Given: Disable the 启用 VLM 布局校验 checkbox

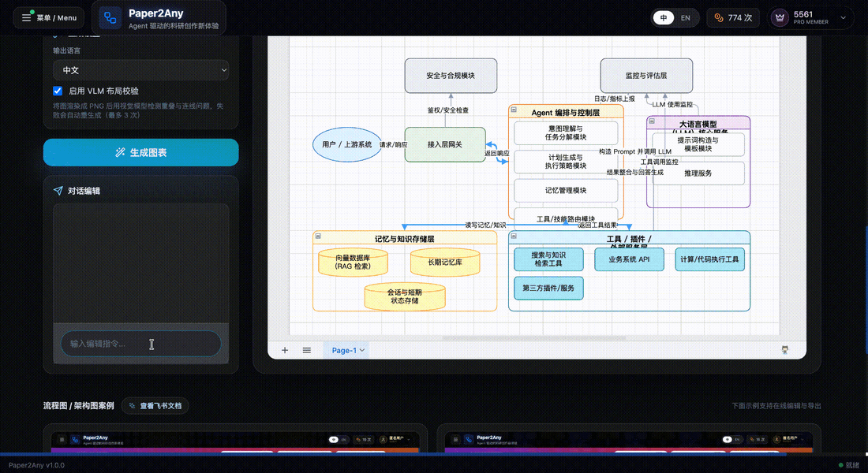Looking at the screenshot, I should 58,91.
